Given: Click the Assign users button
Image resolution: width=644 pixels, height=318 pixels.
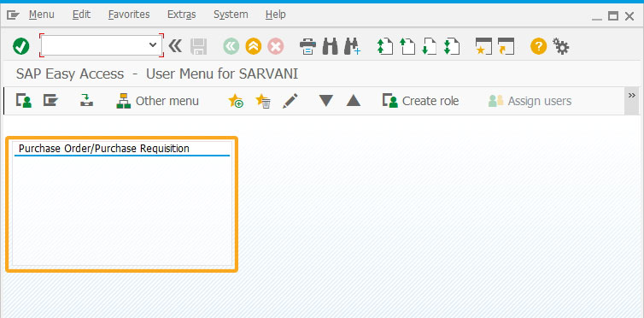Looking at the screenshot, I should tap(530, 101).
